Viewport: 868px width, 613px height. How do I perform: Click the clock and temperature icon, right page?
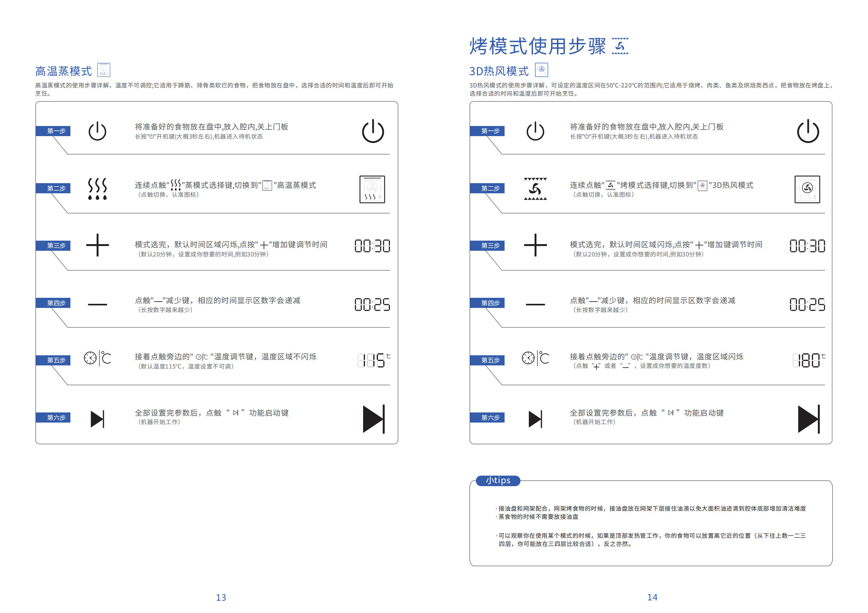coord(535,358)
